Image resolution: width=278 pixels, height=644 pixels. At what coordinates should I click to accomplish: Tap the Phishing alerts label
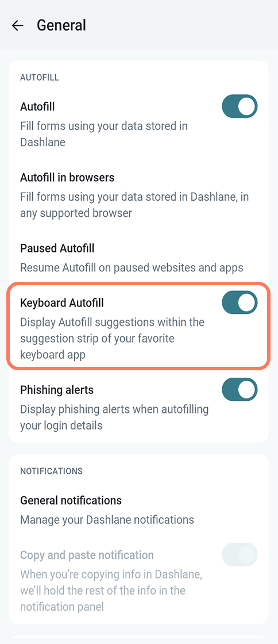(x=57, y=389)
